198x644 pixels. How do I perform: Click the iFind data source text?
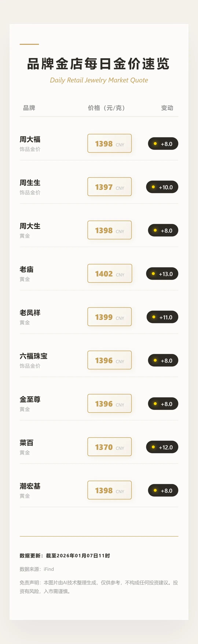click(49, 569)
